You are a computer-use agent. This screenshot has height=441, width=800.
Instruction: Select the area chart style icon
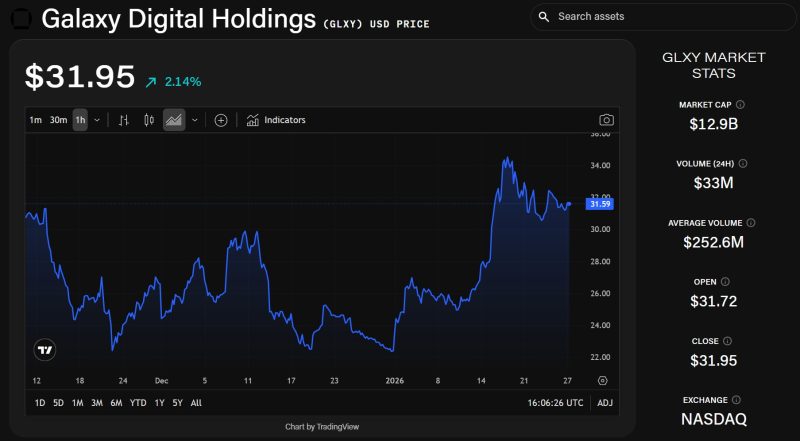pos(173,120)
